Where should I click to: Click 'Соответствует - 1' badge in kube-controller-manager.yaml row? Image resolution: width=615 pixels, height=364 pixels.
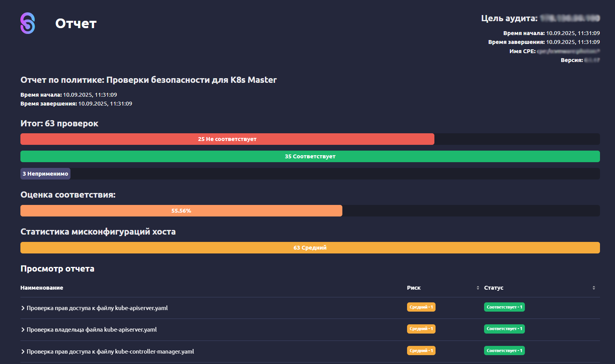[x=504, y=351]
